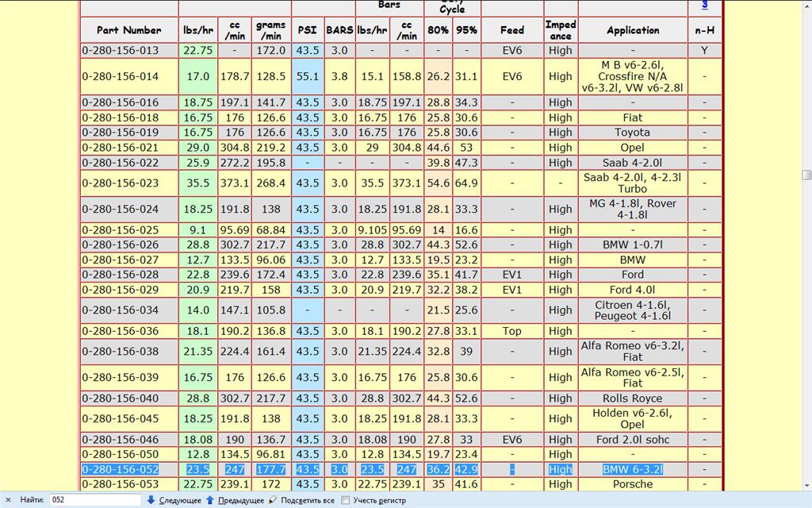Jump to next match with Следующее
The width and height of the screenshot is (812, 508).
coord(174,500)
